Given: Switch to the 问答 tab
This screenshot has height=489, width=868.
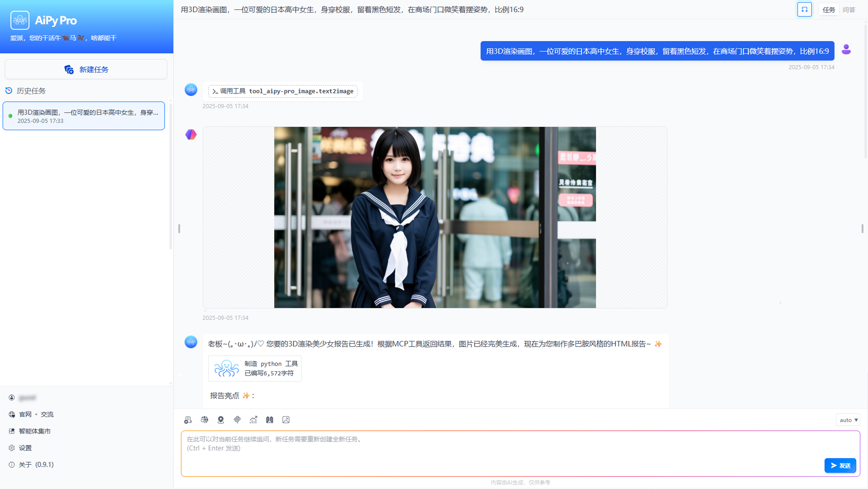Looking at the screenshot, I should 849,10.
